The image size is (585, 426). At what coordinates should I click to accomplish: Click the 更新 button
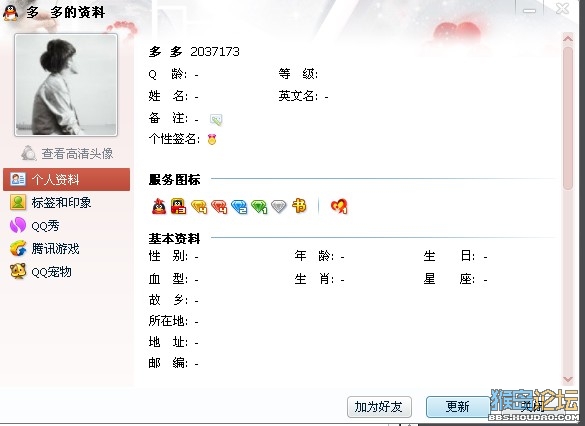(x=458, y=407)
